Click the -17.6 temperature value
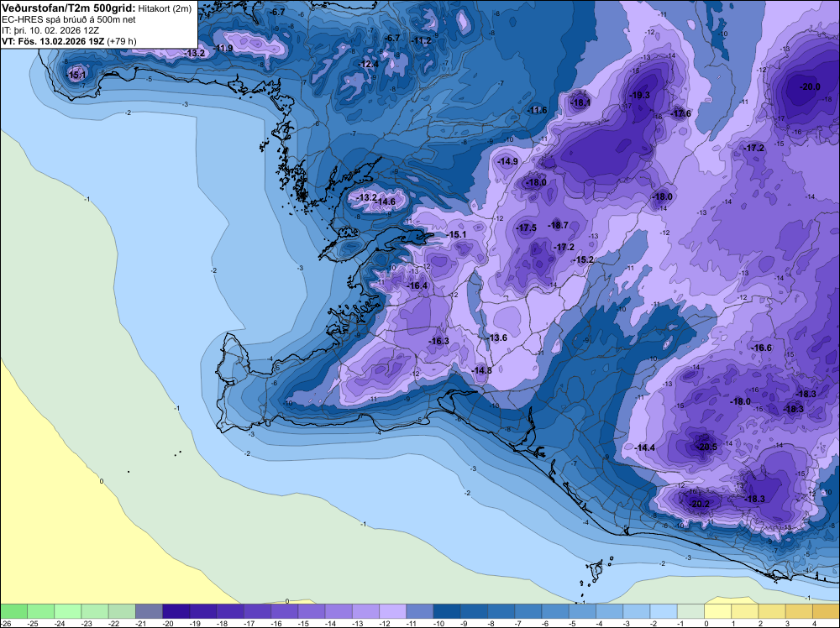The height and width of the screenshot is (628, 840). tap(681, 113)
